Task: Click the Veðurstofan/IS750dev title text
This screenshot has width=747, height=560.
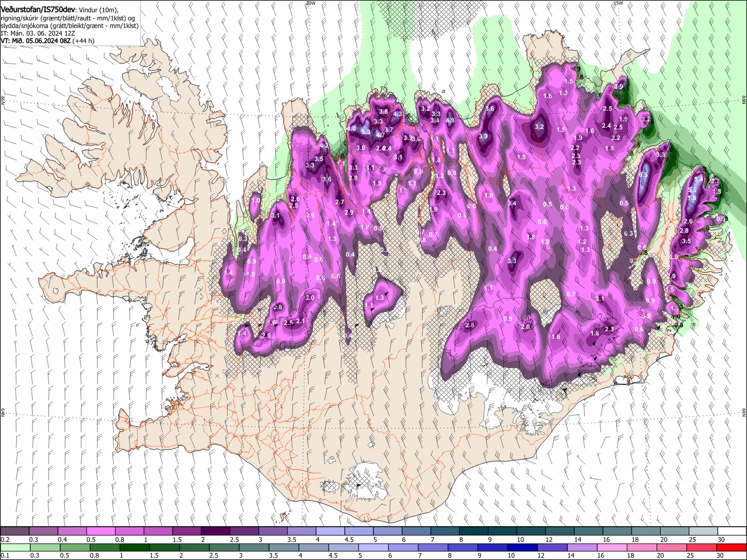Action: (x=38, y=9)
